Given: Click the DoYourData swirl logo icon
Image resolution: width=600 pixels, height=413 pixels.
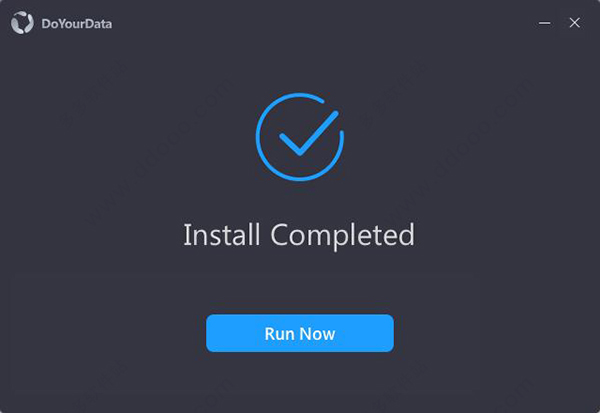Looking at the screenshot, I should tap(22, 23).
